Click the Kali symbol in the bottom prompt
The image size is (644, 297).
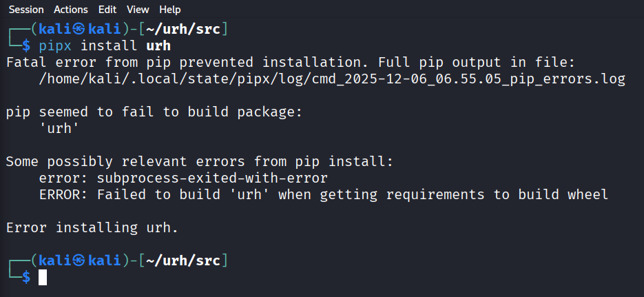79,260
